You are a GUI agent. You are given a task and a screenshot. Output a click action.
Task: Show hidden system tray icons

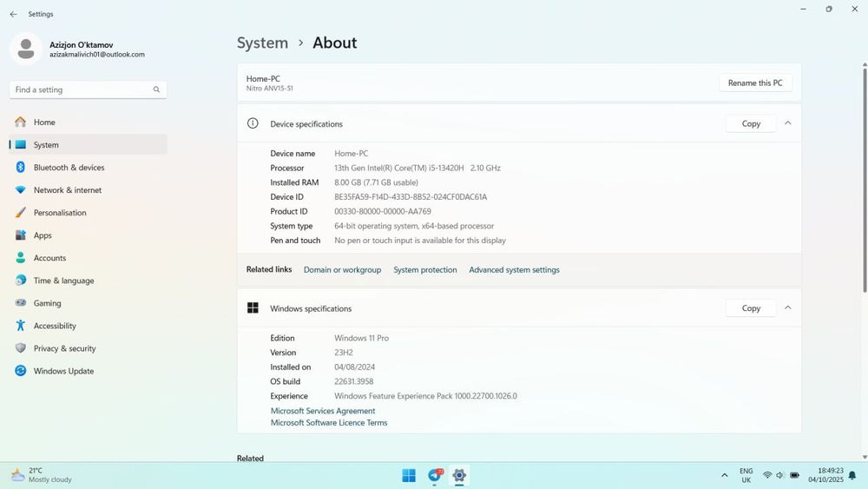[x=724, y=475]
